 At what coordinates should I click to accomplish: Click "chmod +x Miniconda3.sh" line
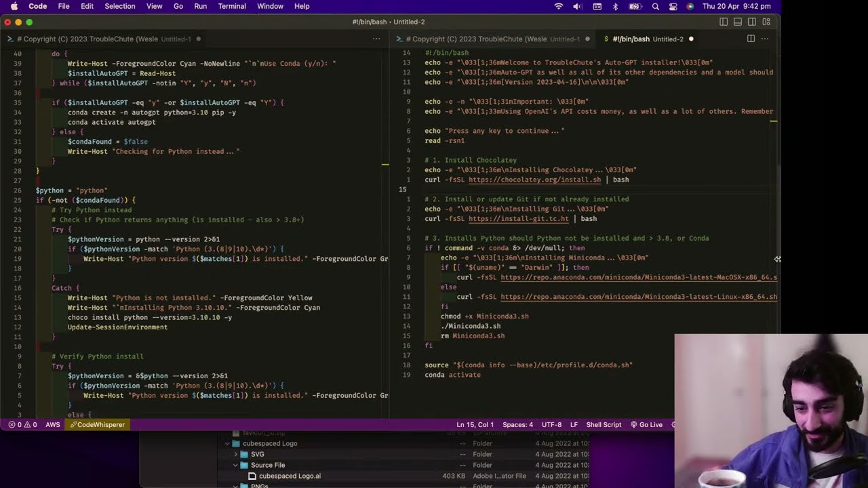click(x=484, y=317)
